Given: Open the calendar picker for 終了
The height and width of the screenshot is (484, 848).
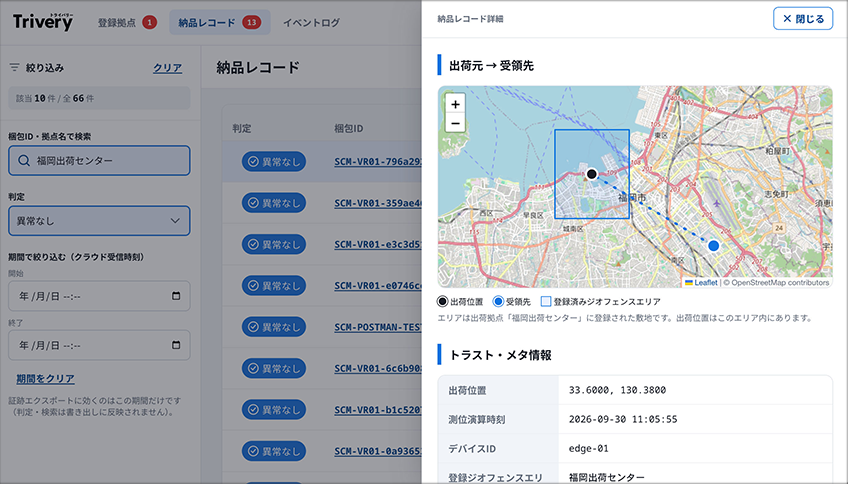Looking at the screenshot, I should click(176, 345).
